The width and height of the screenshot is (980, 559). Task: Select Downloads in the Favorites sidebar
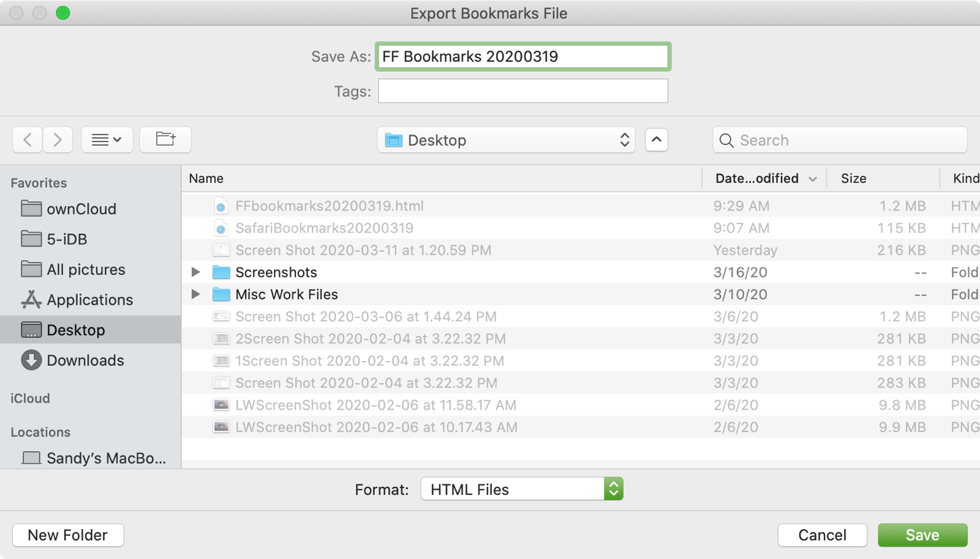tap(85, 361)
